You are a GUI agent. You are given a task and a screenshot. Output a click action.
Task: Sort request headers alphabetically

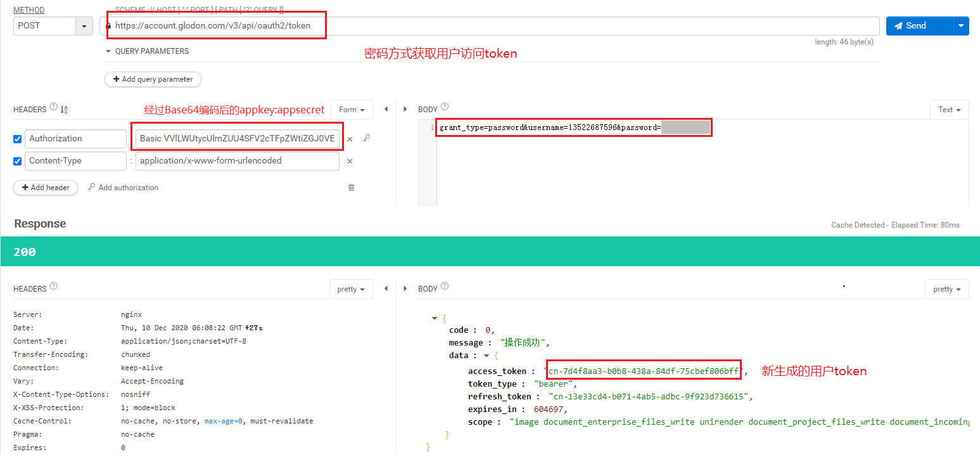[64, 110]
